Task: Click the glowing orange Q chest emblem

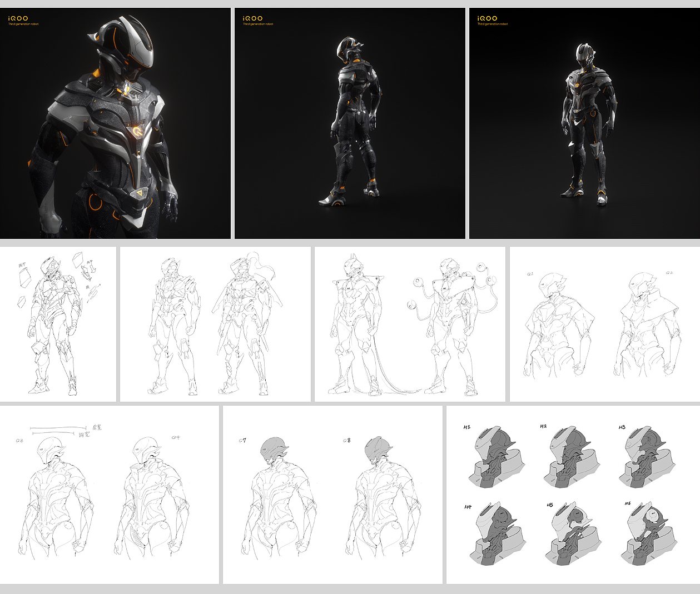Action: pyautogui.click(x=137, y=131)
